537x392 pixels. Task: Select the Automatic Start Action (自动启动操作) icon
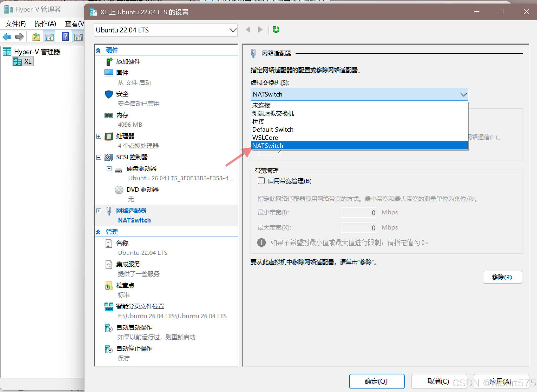(x=109, y=328)
